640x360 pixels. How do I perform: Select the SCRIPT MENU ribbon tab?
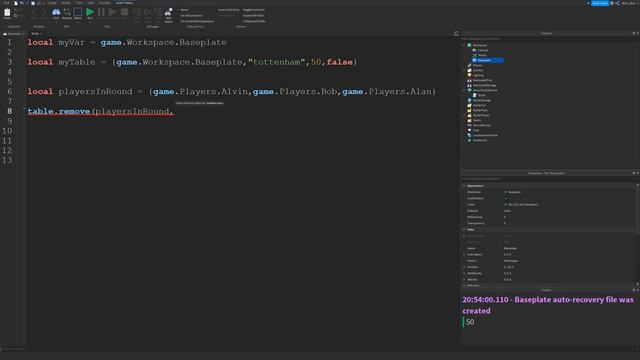[x=124, y=3]
